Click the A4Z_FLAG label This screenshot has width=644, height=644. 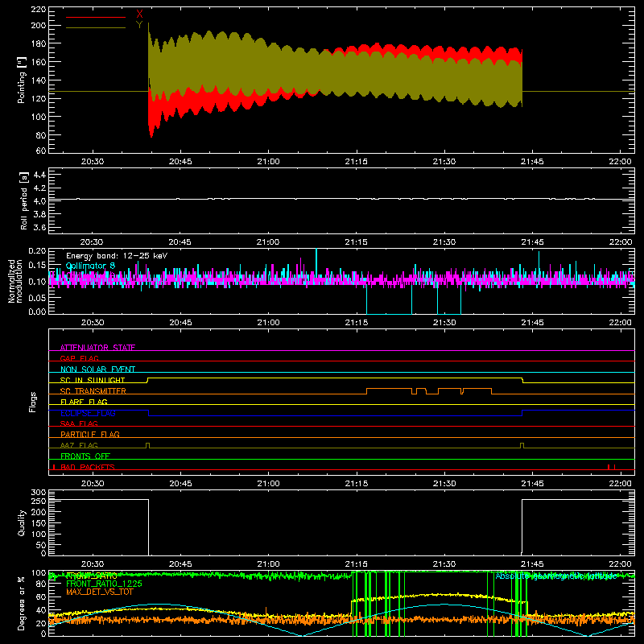[79, 445]
